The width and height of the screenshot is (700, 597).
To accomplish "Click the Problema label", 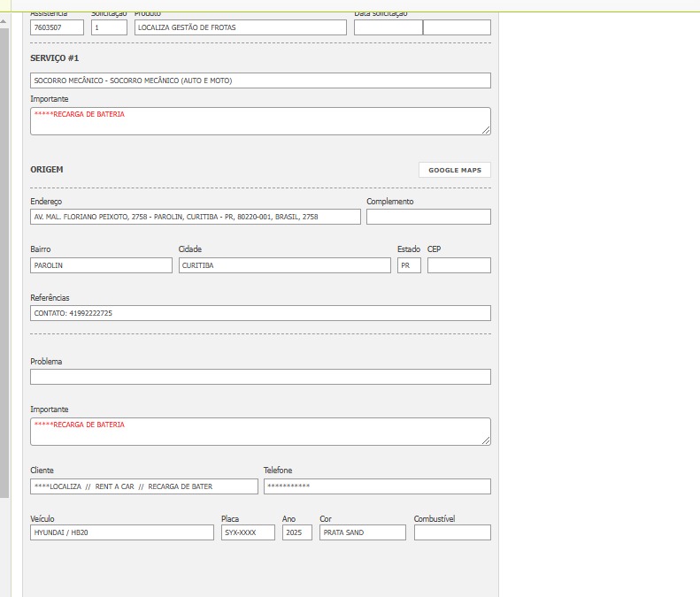I will (46, 362).
